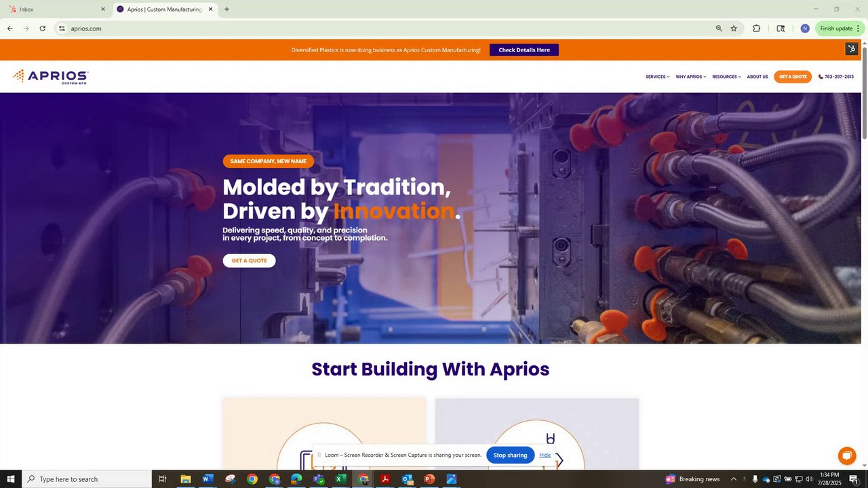Click Stop sharing in the Loom bar

click(x=510, y=455)
